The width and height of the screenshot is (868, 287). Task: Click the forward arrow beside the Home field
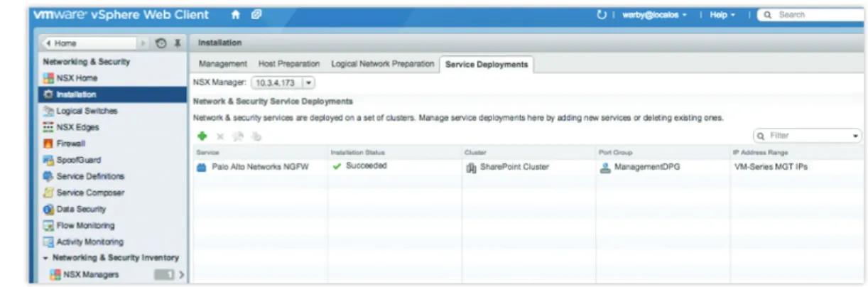144,43
